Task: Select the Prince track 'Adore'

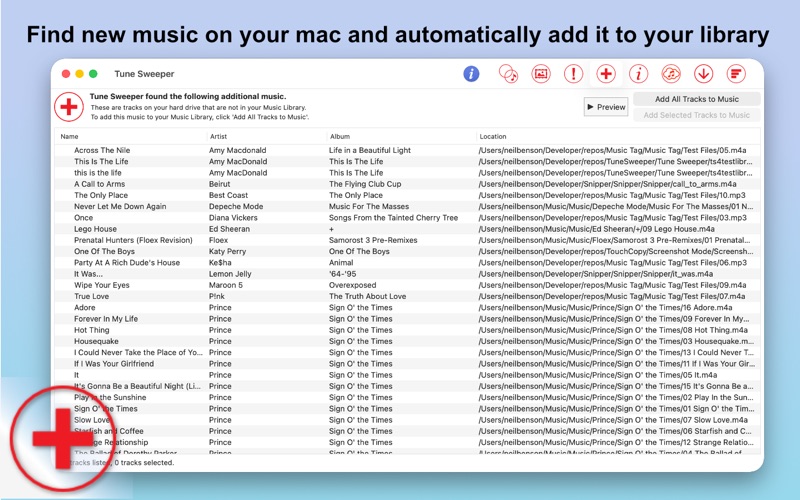Action: point(85,308)
